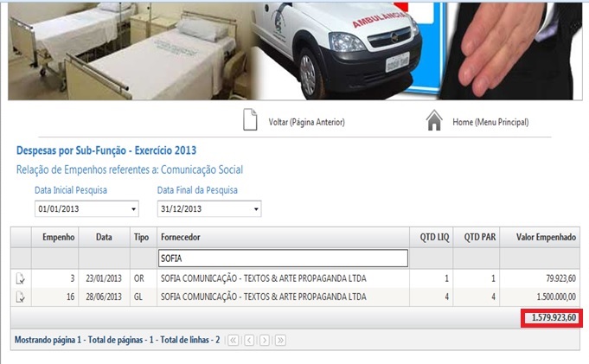This screenshot has height=364, width=589.
Task: Go to first page of results
Action: coord(234,341)
